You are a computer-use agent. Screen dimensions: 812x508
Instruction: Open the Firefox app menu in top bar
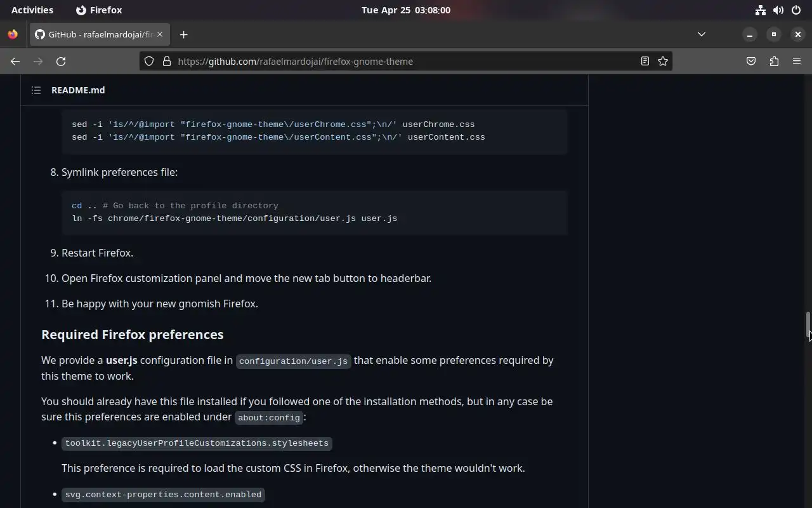(x=99, y=10)
